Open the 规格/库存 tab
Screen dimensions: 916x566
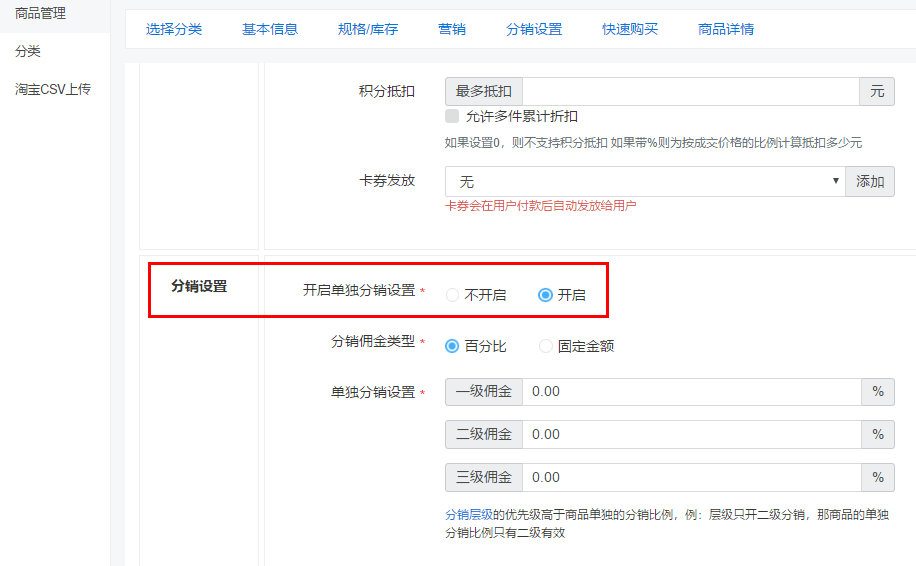click(368, 29)
